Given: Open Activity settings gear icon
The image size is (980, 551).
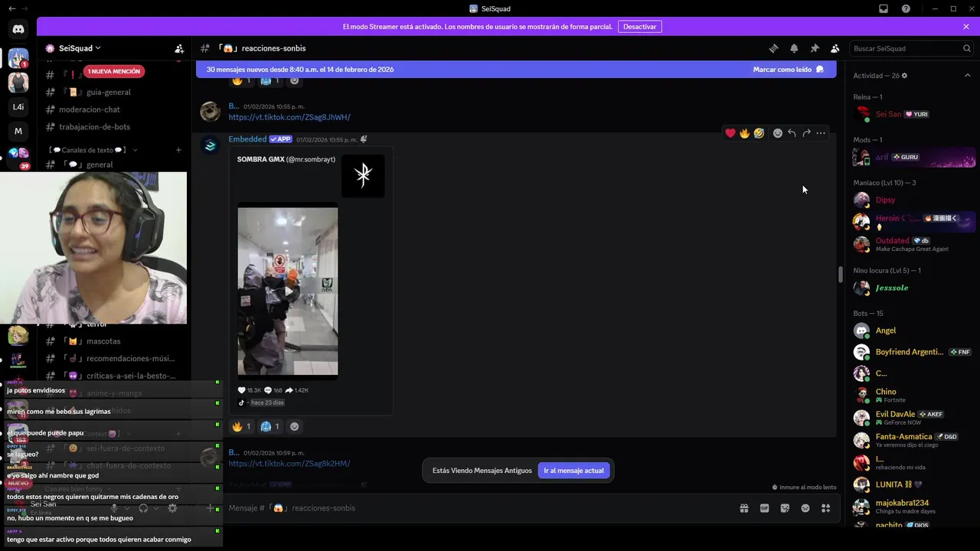Looking at the screenshot, I should pyautogui.click(x=904, y=76).
